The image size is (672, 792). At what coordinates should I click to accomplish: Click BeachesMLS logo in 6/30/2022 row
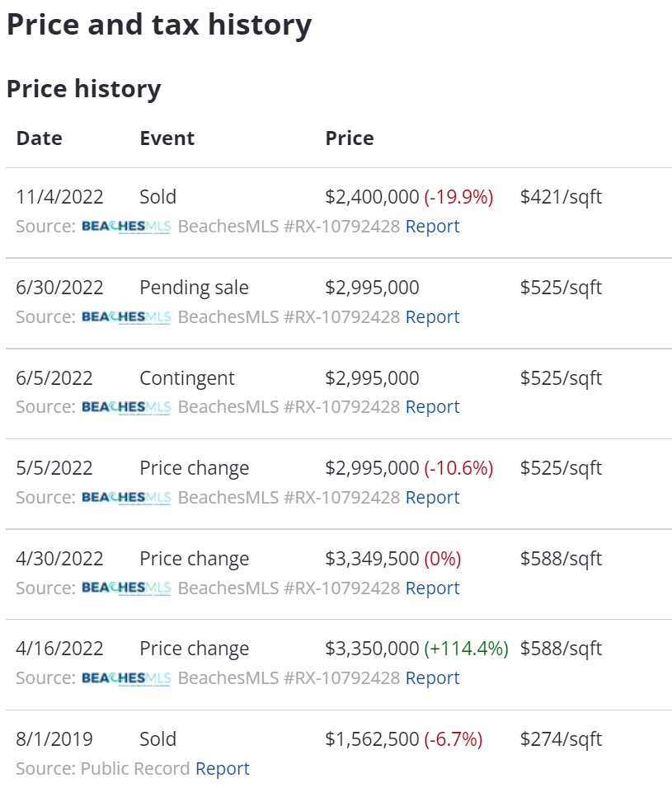126,316
